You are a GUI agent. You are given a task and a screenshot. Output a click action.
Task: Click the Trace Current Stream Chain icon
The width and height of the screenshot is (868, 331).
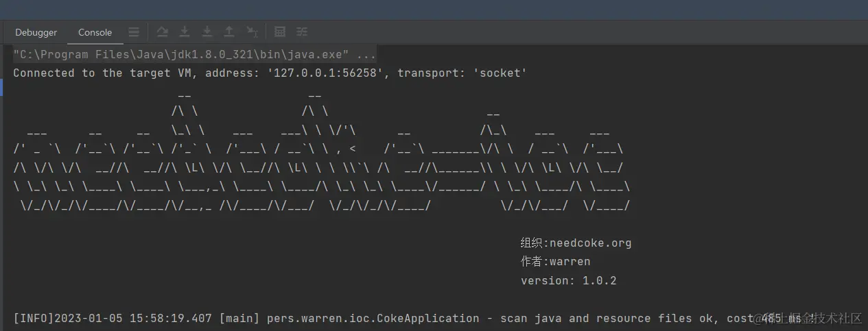coord(302,32)
